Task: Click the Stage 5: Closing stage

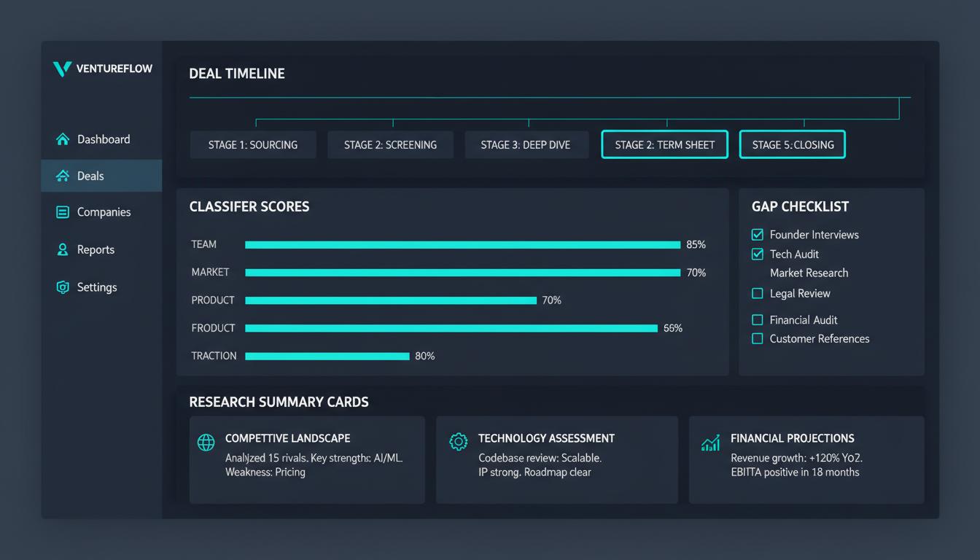Action: 792,144
